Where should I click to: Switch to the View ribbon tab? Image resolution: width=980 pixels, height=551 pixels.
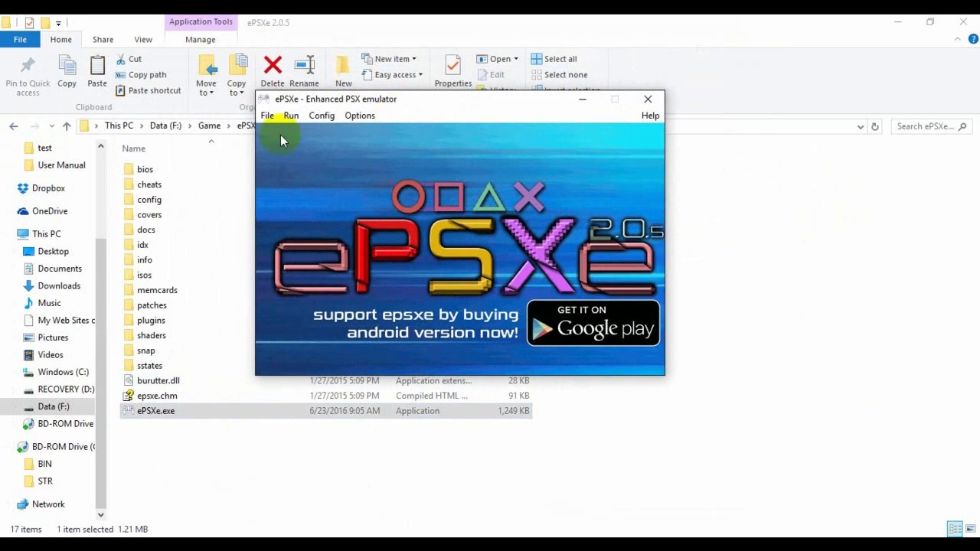pyautogui.click(x=143, y=39)
